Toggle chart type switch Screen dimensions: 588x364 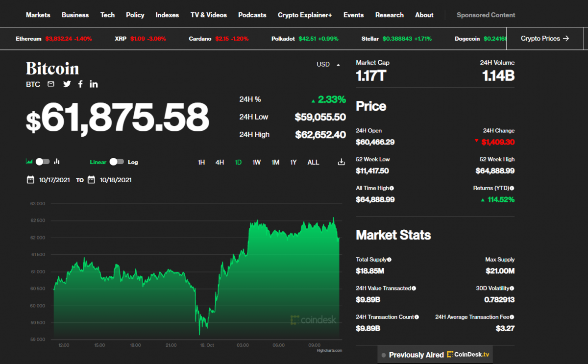43,162
